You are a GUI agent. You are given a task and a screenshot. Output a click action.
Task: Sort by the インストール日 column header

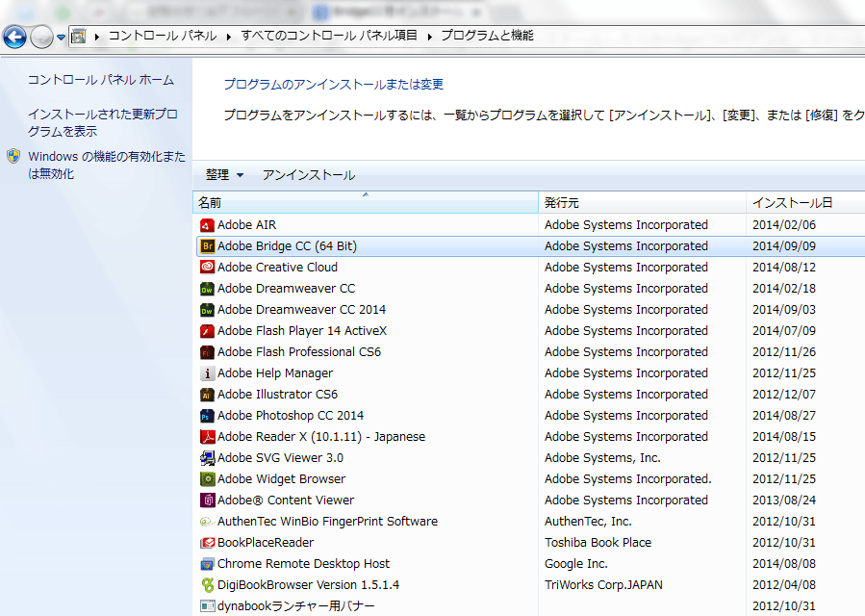pos(805,202)
